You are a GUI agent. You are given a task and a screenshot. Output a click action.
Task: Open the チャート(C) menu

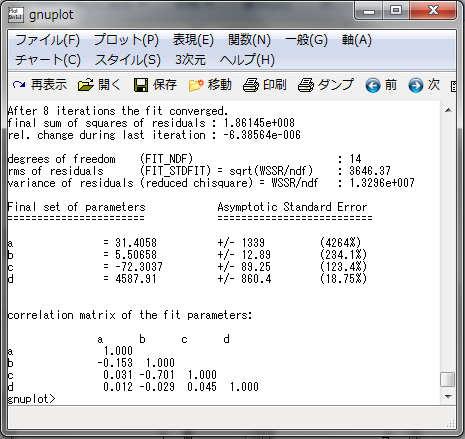click(48, 60)
